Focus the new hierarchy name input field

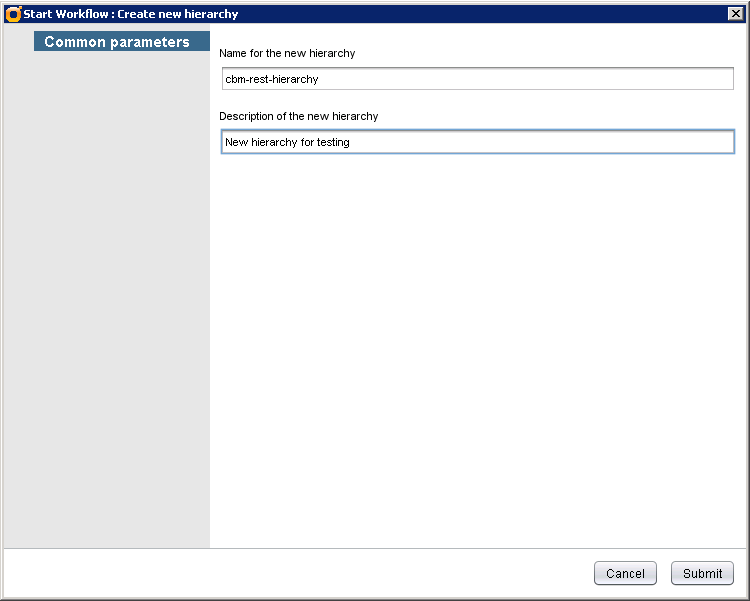pyautogui.click(x=477, y=79)
